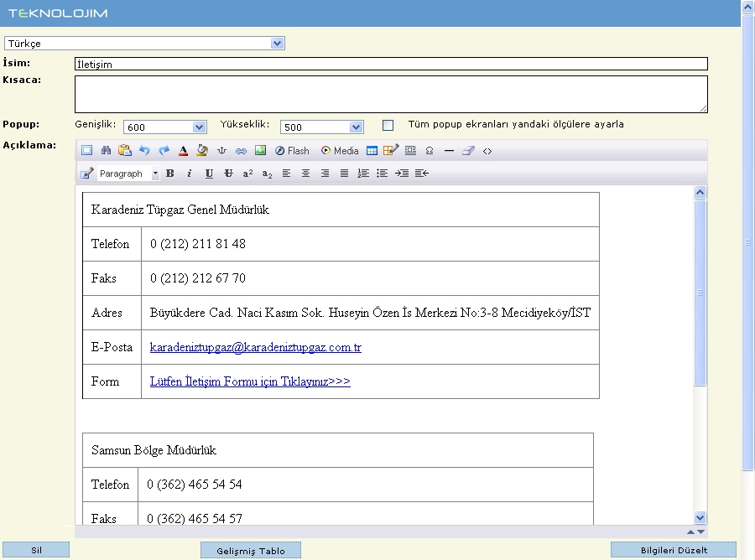Insert Media content
755x560 pixels.
coord(340,151)
